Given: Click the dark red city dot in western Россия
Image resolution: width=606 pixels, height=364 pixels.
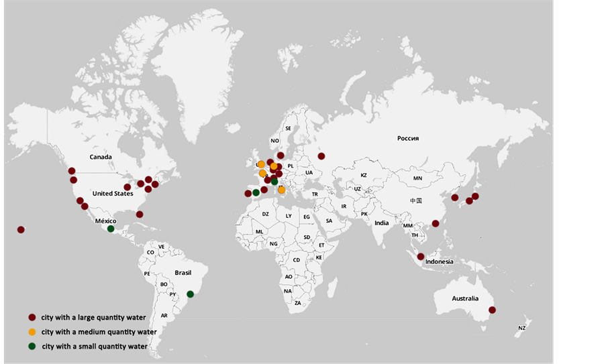Looking at the screenshot, I should pos(321,156).
